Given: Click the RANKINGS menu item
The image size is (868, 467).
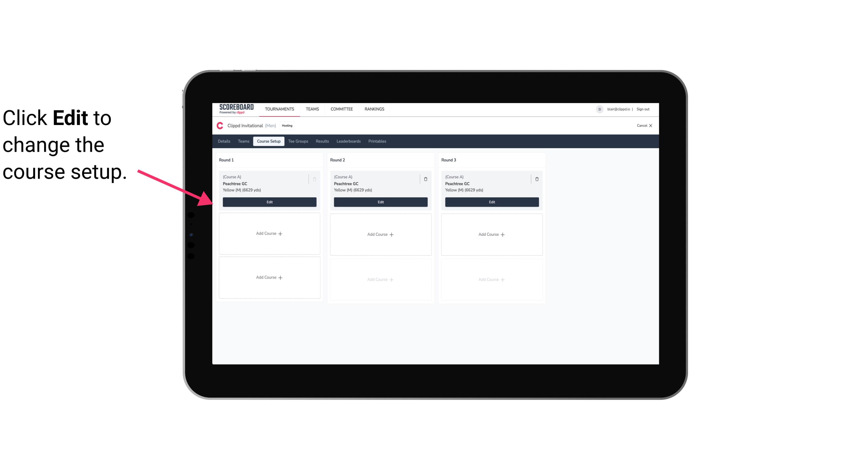Looking at the screenshot, I should [375, 109].
